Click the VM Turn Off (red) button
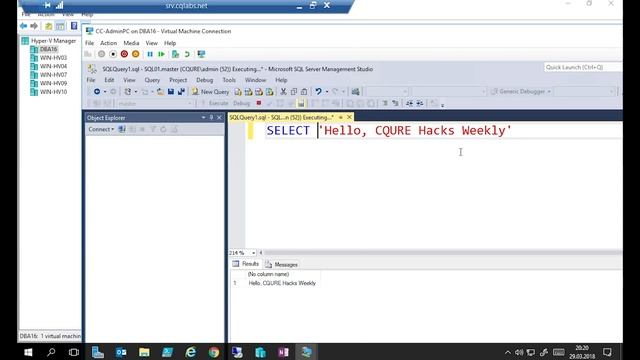 (124, 54)
